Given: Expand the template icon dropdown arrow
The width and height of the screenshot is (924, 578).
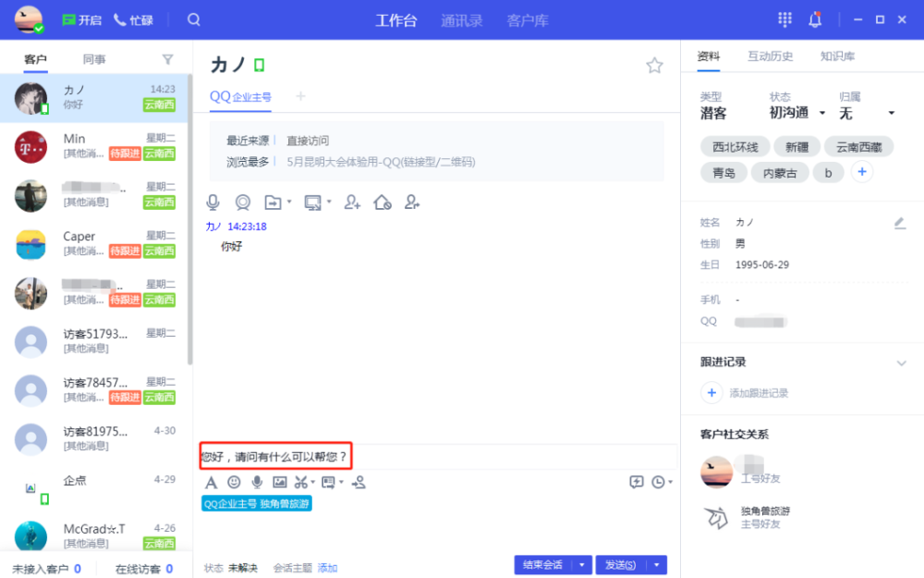Looking at the screenshot, I should pos(341,482).
